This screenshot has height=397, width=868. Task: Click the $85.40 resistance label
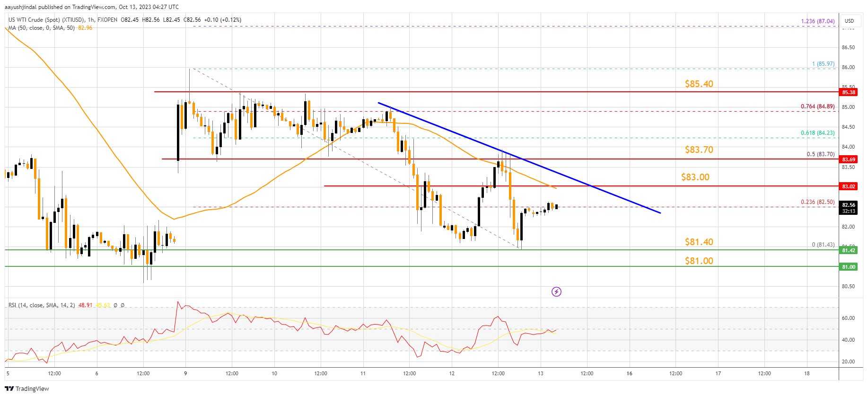(x=699, y=84)
